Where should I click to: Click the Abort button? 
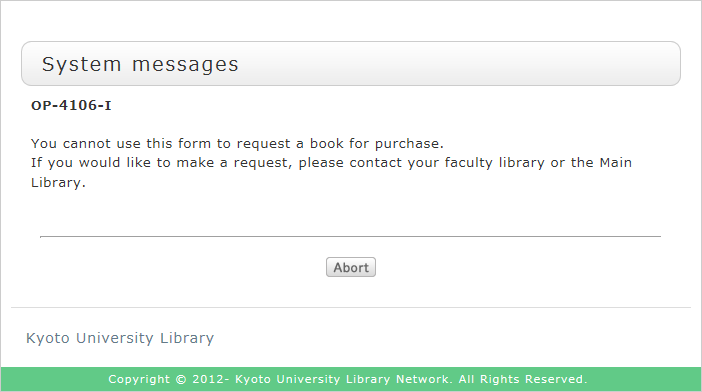tap(351, 267)
